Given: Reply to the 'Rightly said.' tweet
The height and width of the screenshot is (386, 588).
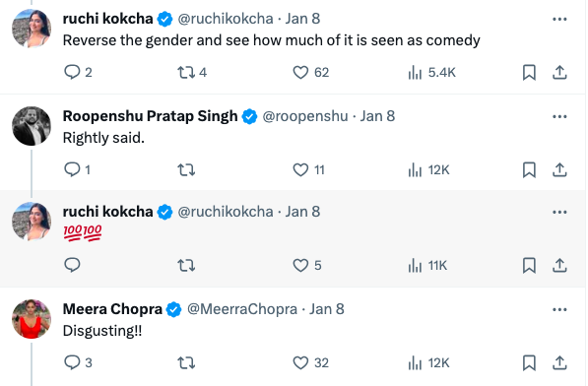Looking at the screenshot, I should (x=72, y=169).
